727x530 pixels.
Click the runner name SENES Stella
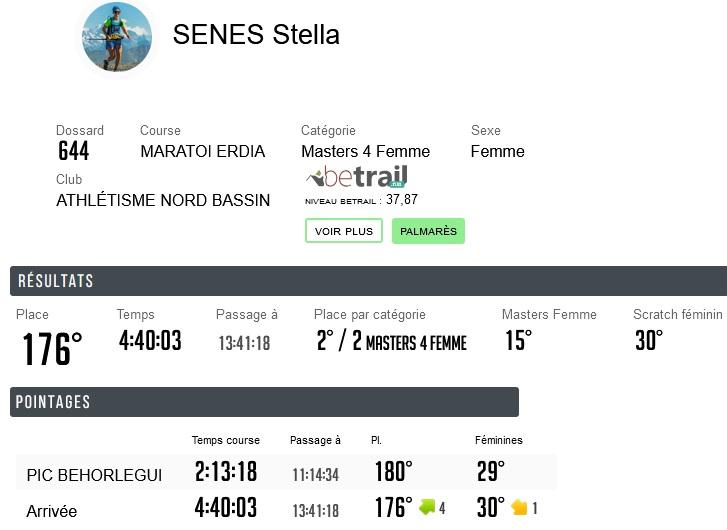pos(256,35)
